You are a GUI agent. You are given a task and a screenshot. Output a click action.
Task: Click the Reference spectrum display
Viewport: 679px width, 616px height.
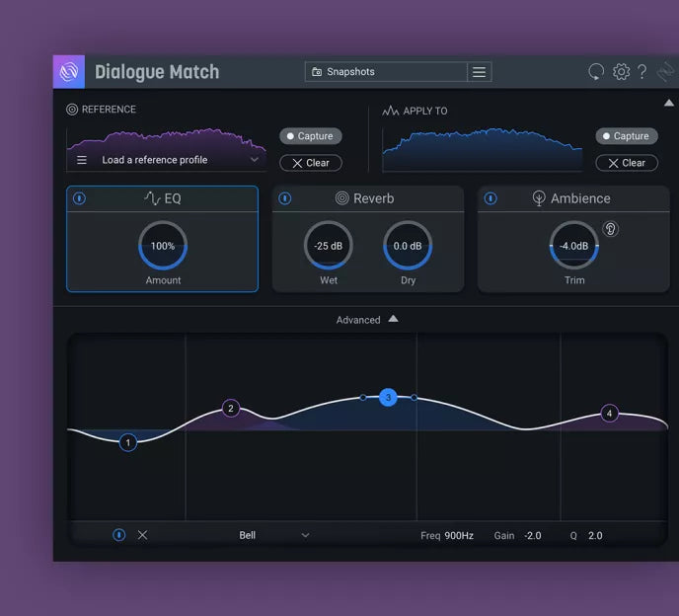pyautogui.click(x=167, y=149)
